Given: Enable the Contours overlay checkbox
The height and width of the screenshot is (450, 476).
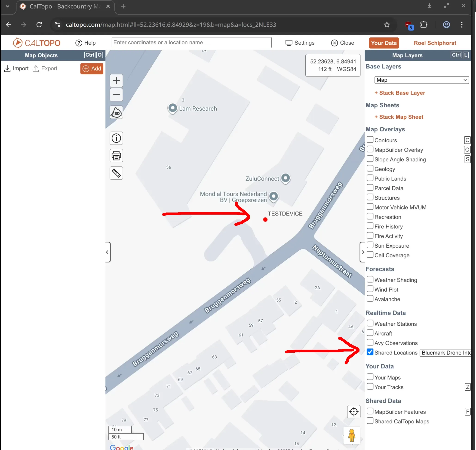Looking at the screenshot, I should 370,140.
